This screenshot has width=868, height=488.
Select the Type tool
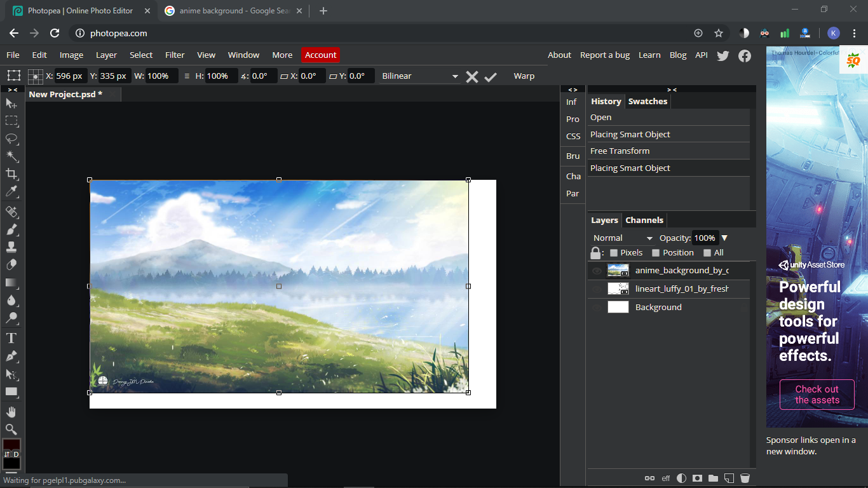11,338
